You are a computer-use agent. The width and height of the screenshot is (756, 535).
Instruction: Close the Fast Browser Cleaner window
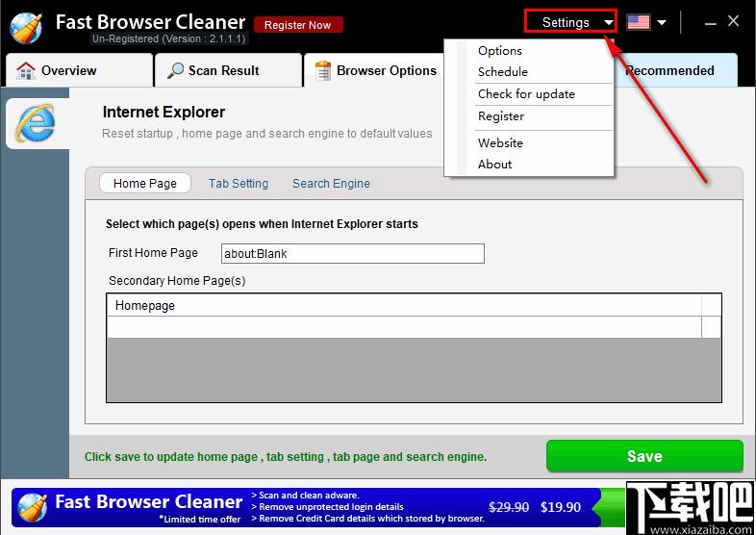pyautogui.click(x=733, y=21)
